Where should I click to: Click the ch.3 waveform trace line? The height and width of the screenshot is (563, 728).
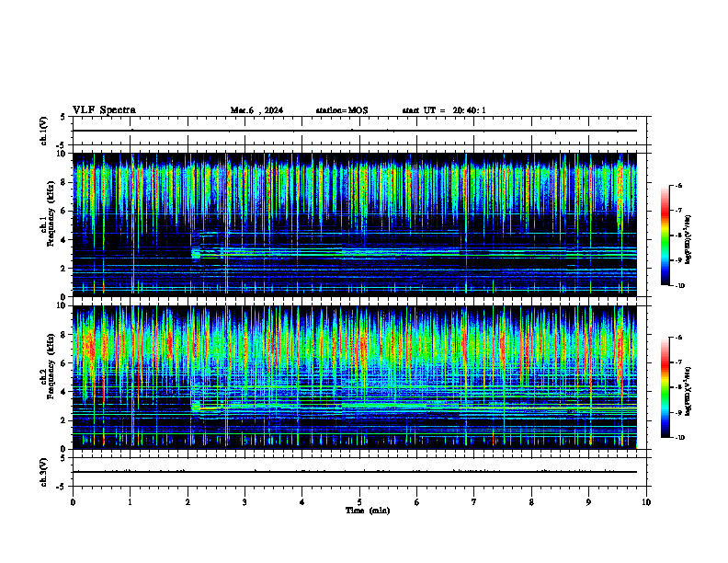tap(354, 472)
